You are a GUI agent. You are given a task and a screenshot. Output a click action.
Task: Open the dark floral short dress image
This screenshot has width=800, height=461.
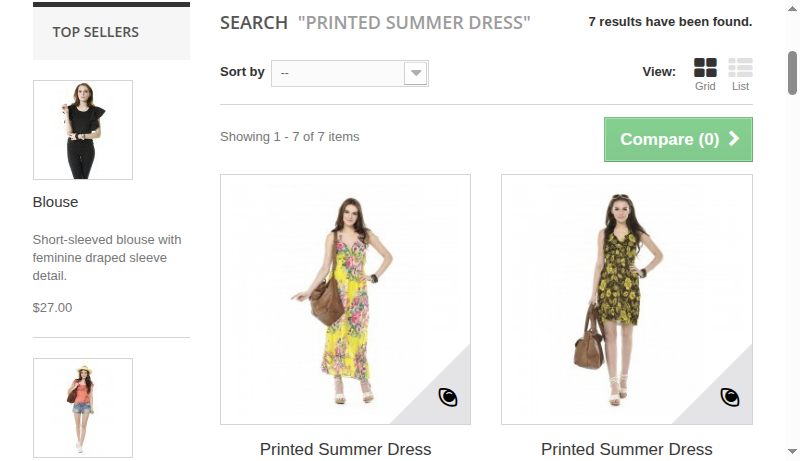[x=626, y=299]
